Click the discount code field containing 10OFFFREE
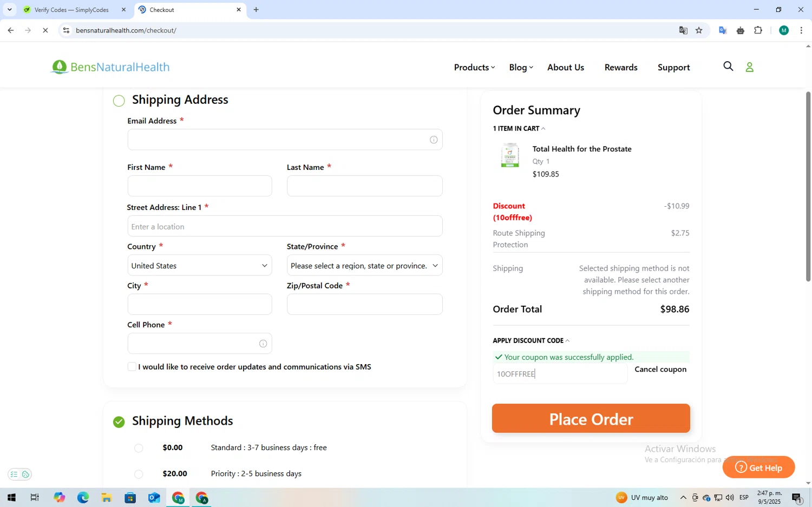Screen dimensions: 812x507 (560, 374)
